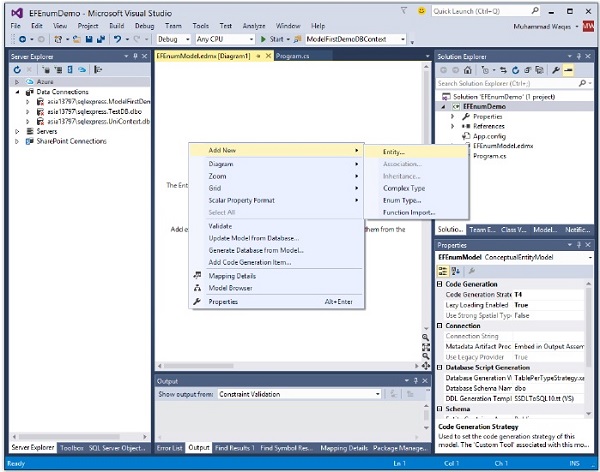Select Entity... from Add New submenu

click(416, 152)
